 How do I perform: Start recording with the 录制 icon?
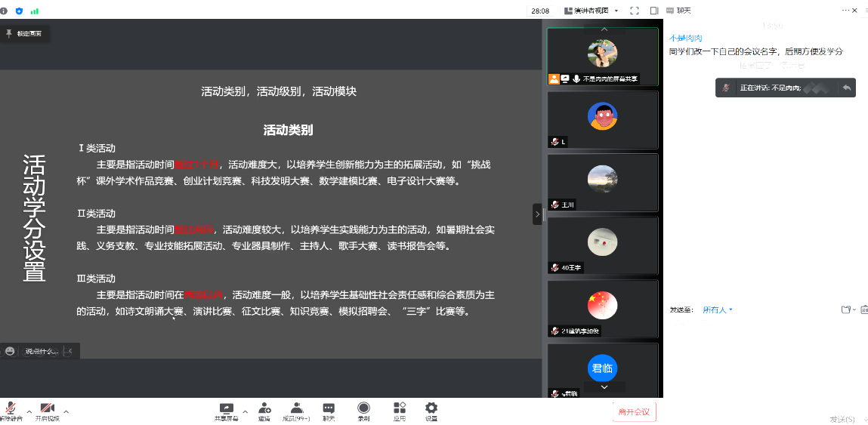click(x=364, y=408)
